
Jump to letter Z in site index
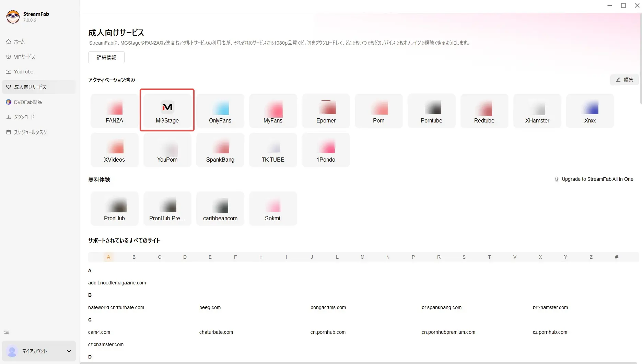pos(591,257)
